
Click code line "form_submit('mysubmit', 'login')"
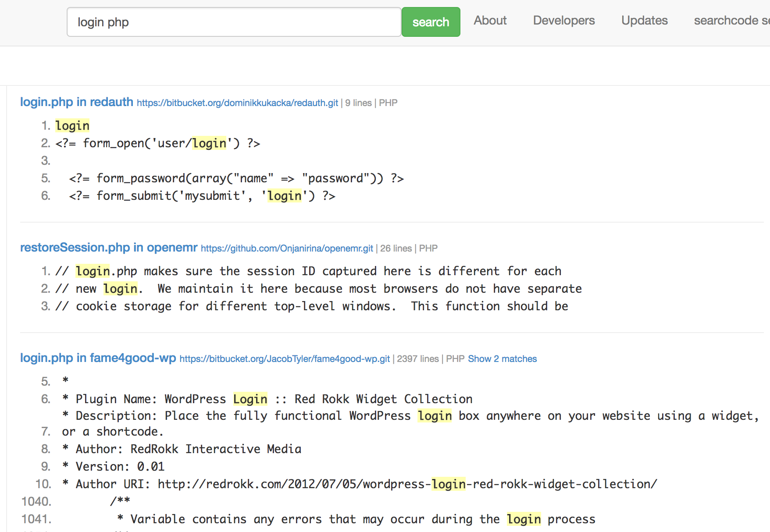click(202, 196)
